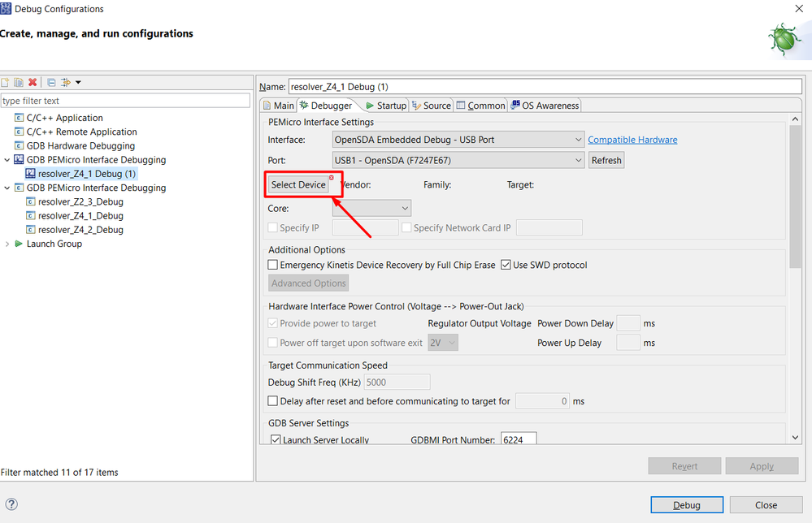Toggle Launch Server Locally checkbox
This screenshot has height=523, width=812.
pos(275,440)
